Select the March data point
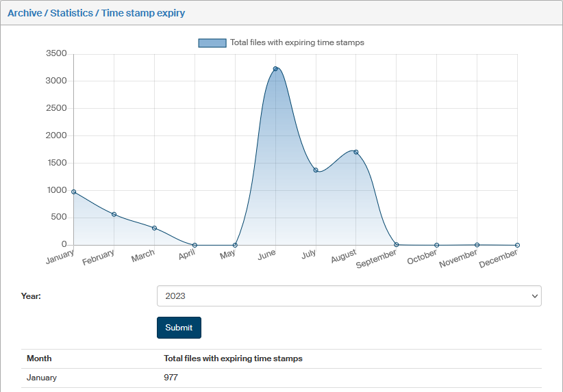The height and width of the screenshot is (392, 563). 155,228
